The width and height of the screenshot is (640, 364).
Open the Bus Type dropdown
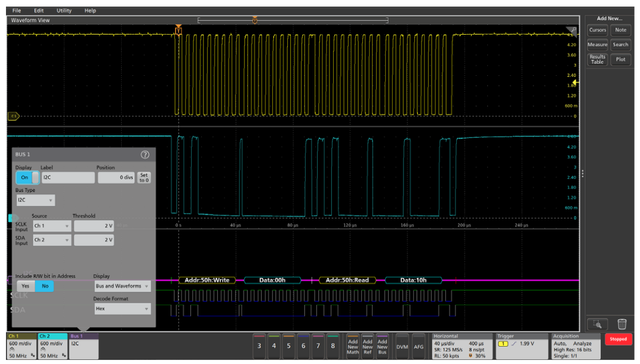tap(35, 200)
